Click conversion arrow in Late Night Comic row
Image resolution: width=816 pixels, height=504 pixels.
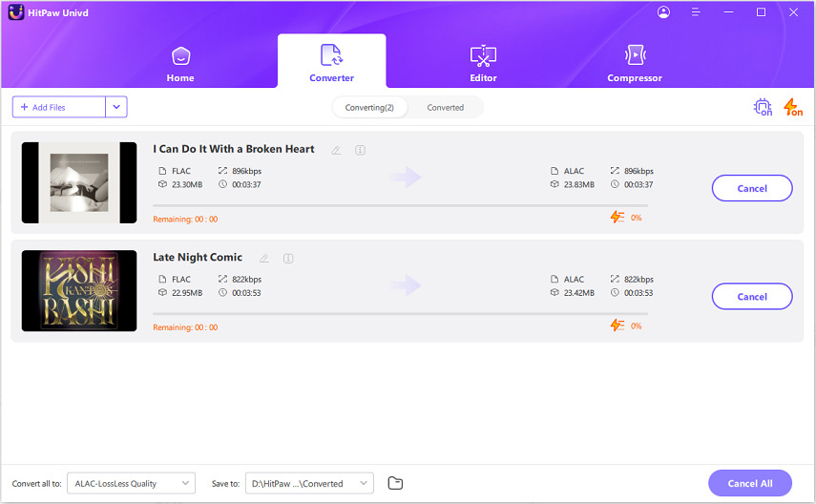pos(406,285)
